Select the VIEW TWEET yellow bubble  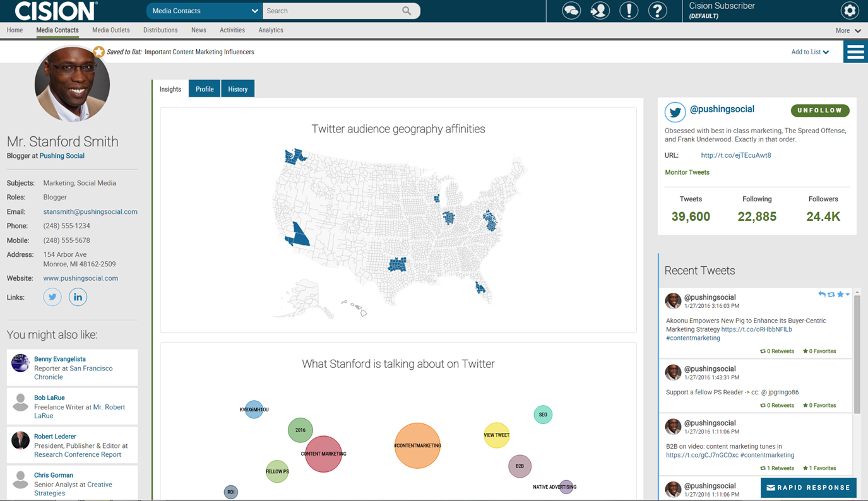coord(497,435)
